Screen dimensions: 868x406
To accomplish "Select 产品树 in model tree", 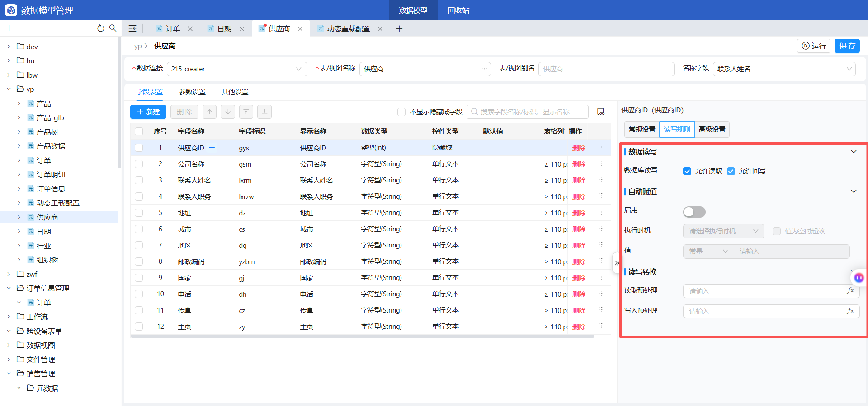I will click(x=47, y=132).
